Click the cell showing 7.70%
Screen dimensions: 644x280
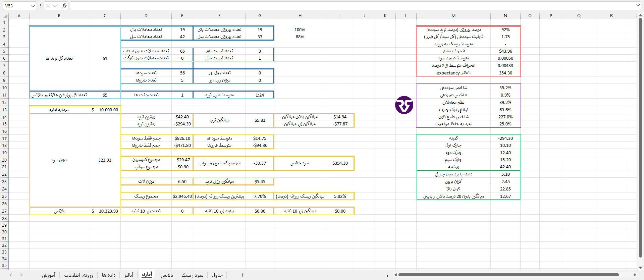point(260,196)
